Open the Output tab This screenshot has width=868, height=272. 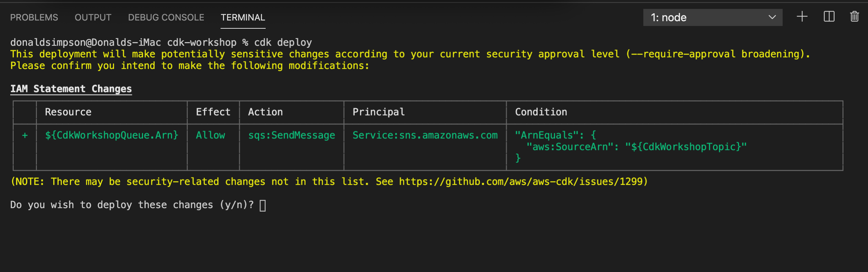point(93,17)
